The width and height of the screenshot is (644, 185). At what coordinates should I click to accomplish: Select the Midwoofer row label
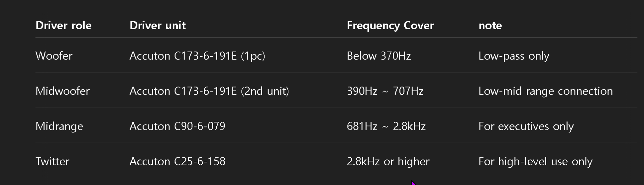point(63,91)
